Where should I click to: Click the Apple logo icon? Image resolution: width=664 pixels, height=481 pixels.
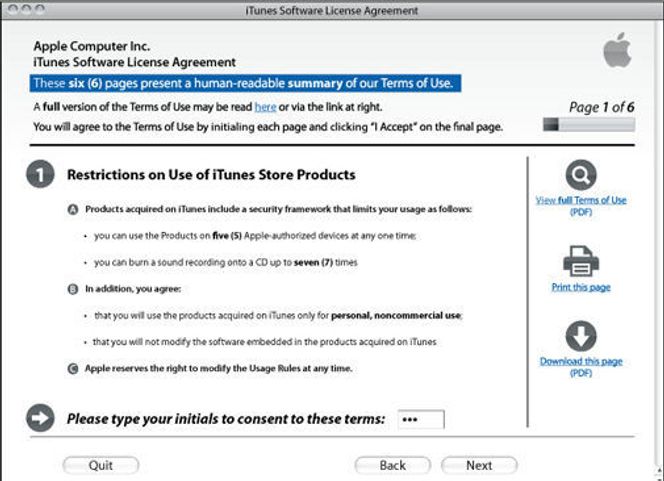(617, 50)
